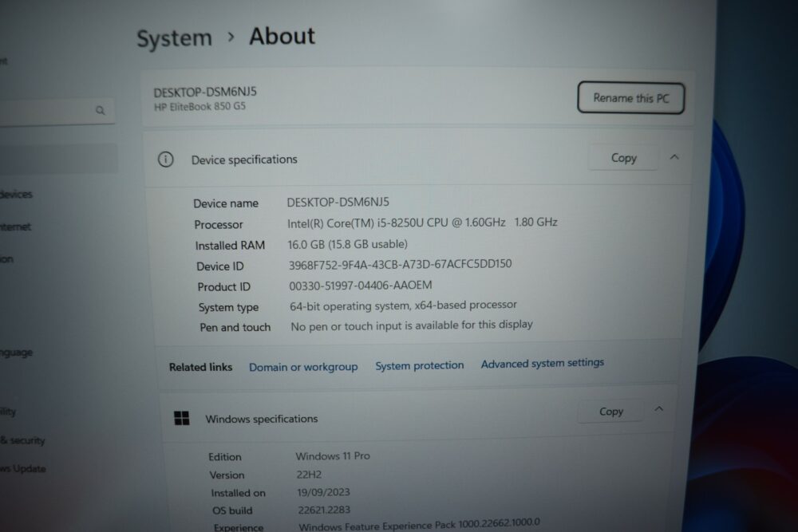The image size is (798, 532).
Task: Select the Product ID value 00330-51997-04406-AAOEM
Action: [361, 286]
